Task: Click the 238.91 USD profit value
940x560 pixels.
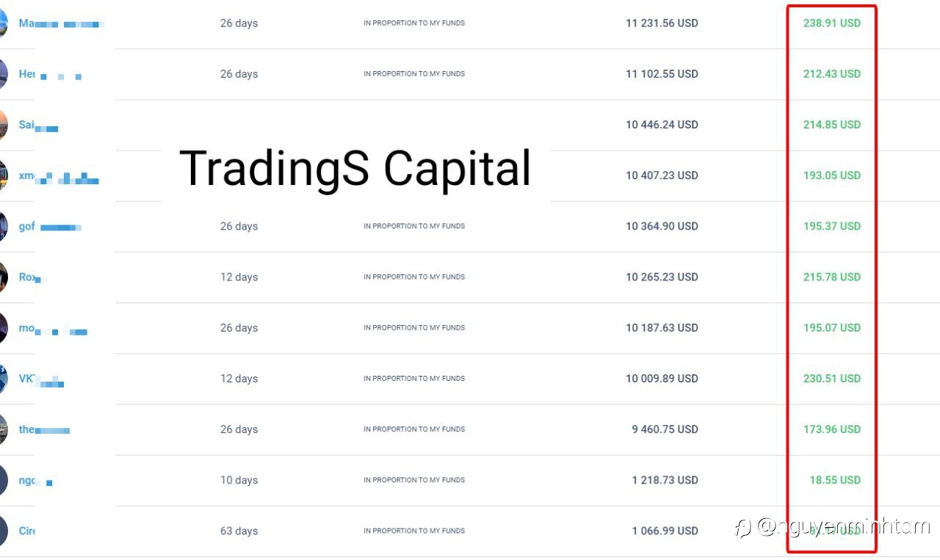Action: pos(831,23)
